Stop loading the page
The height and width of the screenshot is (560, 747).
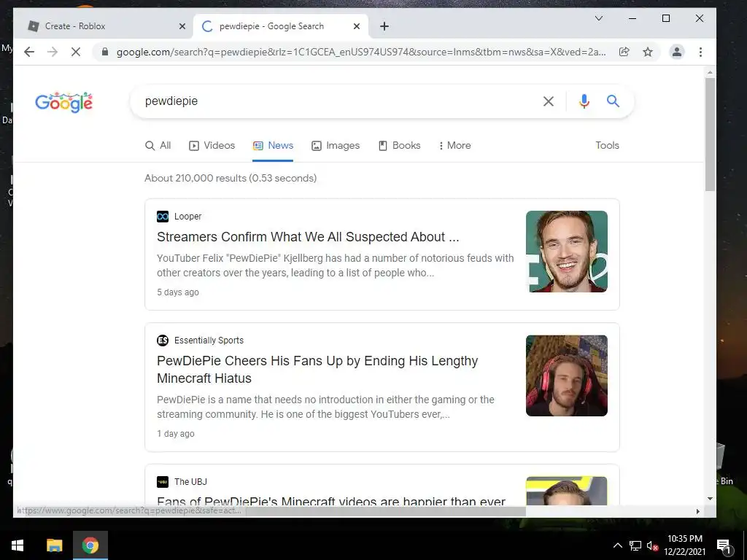pos(76,52)
